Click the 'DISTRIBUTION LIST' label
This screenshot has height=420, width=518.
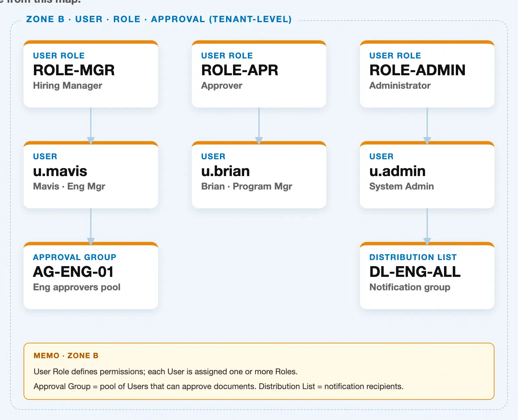pyautogui.click(x=413, y=257)
